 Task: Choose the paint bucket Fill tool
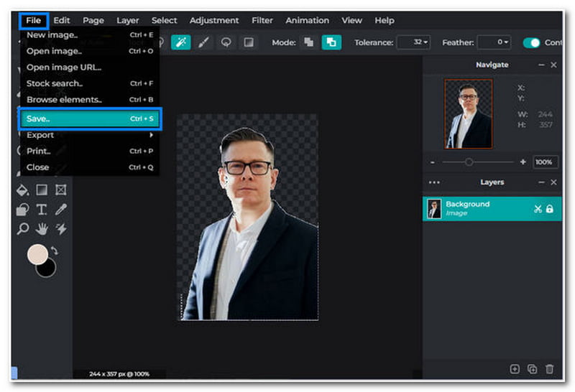23,190
